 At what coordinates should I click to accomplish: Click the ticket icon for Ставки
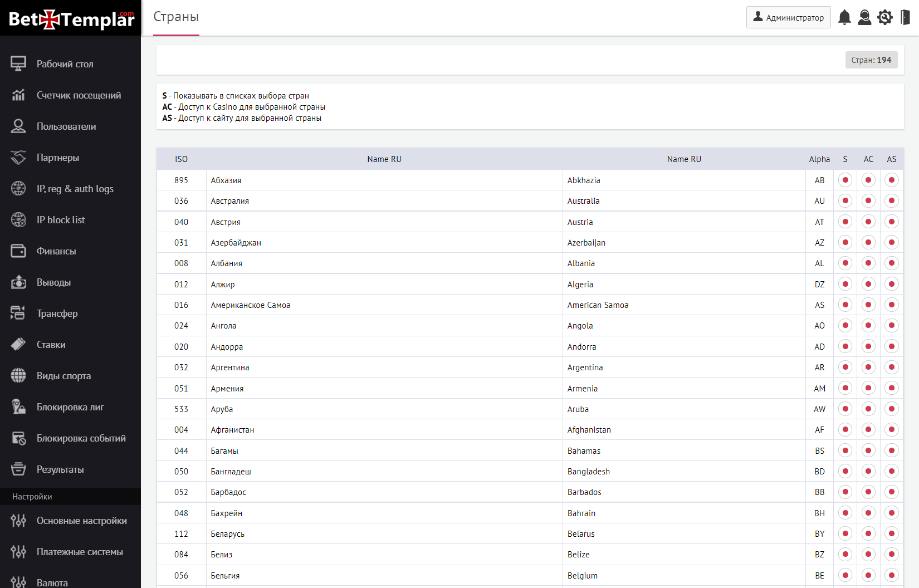[18, 345]
